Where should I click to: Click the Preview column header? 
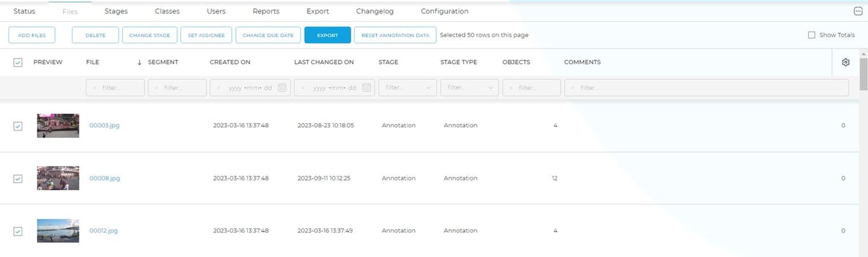pos(48,62)
